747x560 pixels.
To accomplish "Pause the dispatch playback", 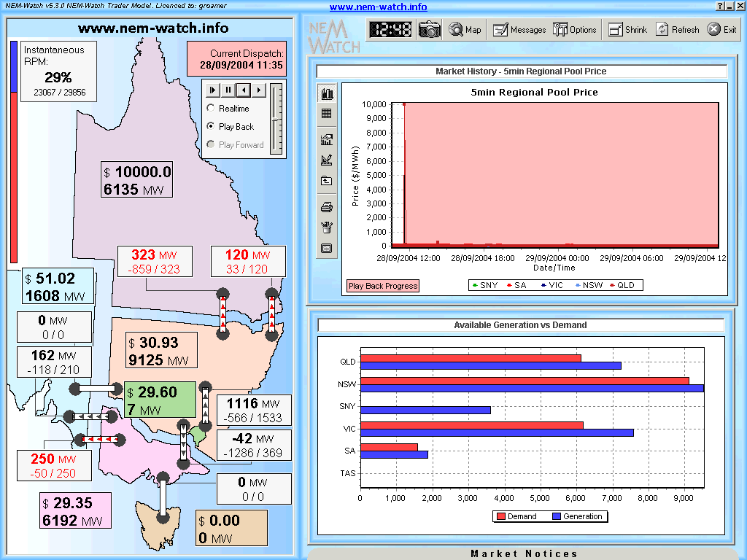I will click(x=228, y=90).
